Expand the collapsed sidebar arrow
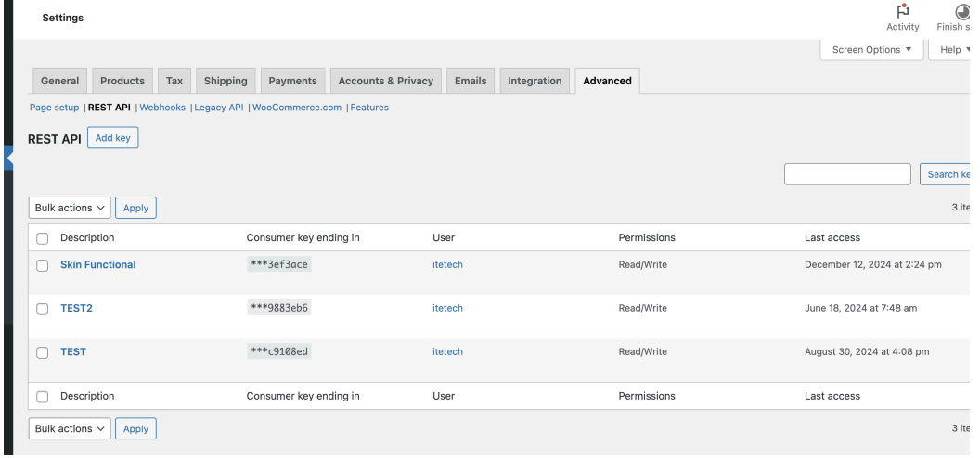The image size is (980, 458). (x=10, y=159)
